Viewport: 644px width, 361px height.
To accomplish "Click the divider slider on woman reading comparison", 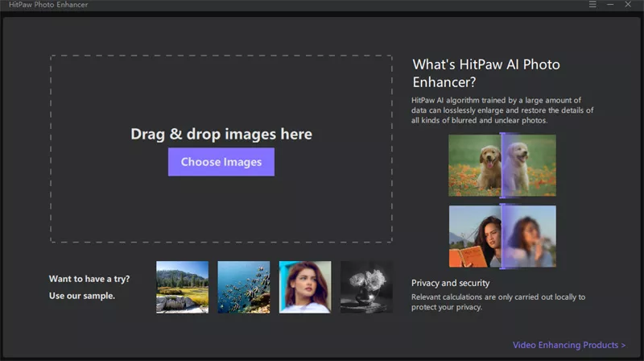I will pyautogui.click(x=502, y=236).
